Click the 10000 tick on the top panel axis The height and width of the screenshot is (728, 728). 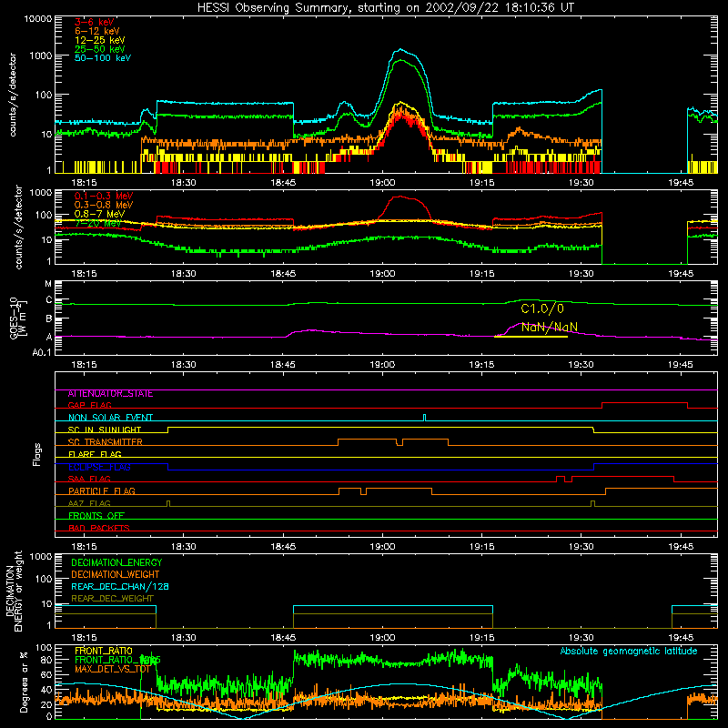tap(38, 19)
